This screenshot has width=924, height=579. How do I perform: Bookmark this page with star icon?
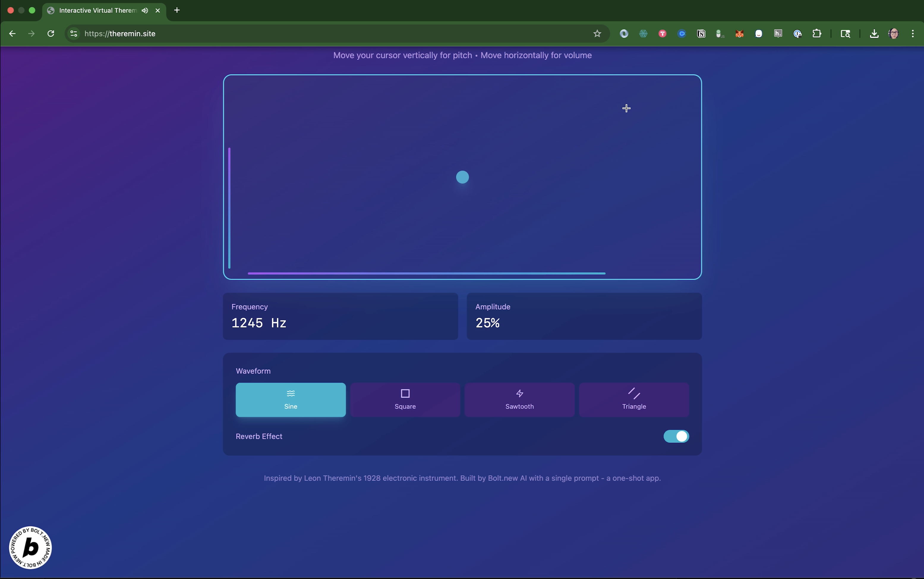point(597,34)
